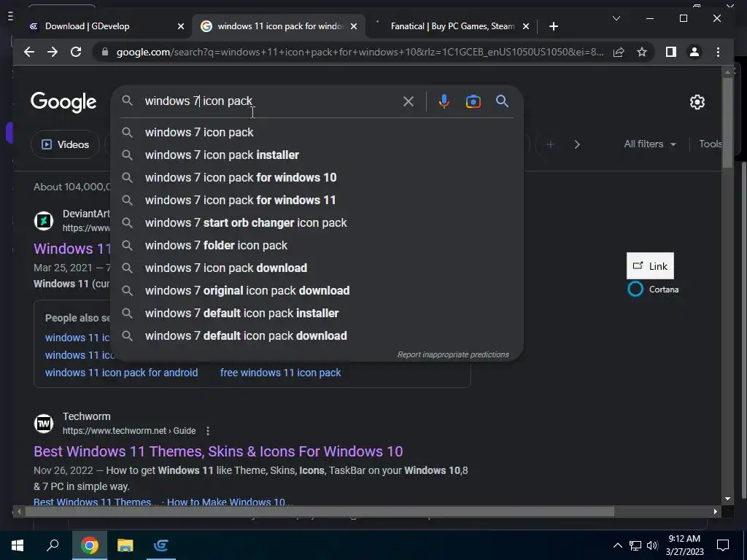Open File Explorer from the taskbar
The image size is (747, 560).
[125, 545]
